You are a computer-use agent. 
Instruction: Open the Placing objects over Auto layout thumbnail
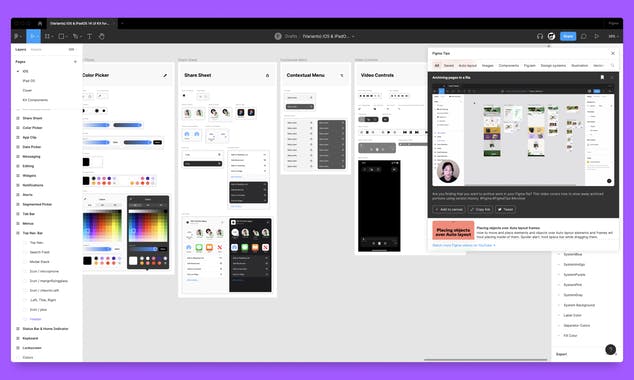(x=453, y=230)
